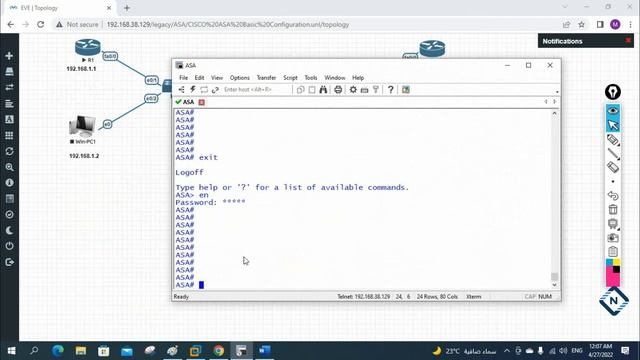Click the lightbulb annotation icon

pos(613,92)
